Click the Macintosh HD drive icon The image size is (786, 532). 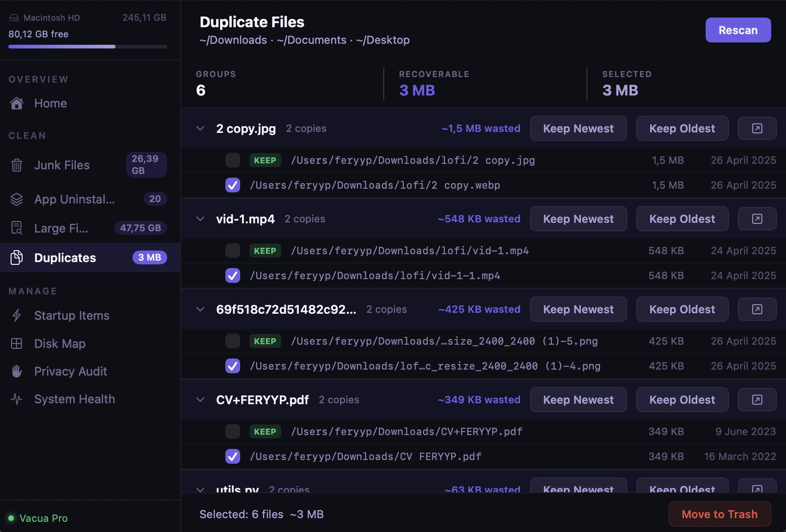point(14,18)
